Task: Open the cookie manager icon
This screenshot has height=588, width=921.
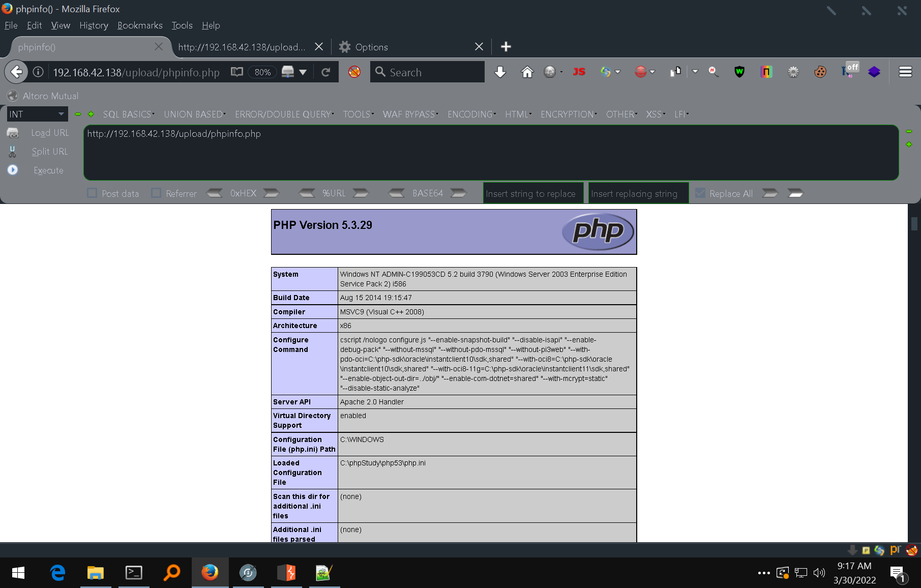Action: point(820,72)
